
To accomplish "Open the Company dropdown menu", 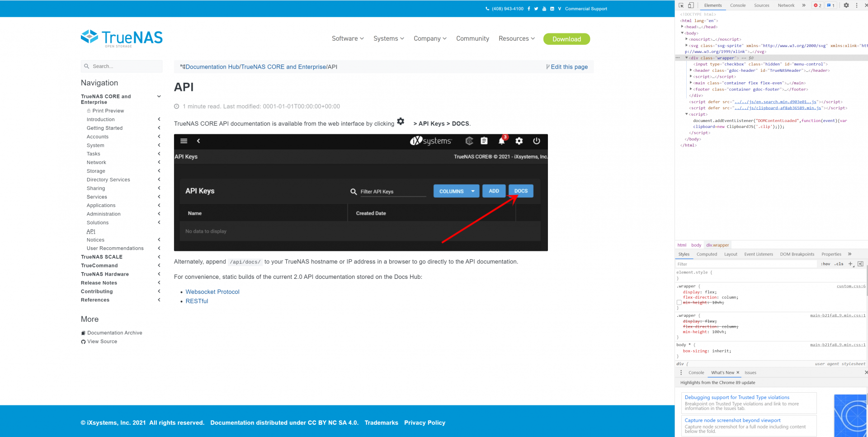I will 430,39.
